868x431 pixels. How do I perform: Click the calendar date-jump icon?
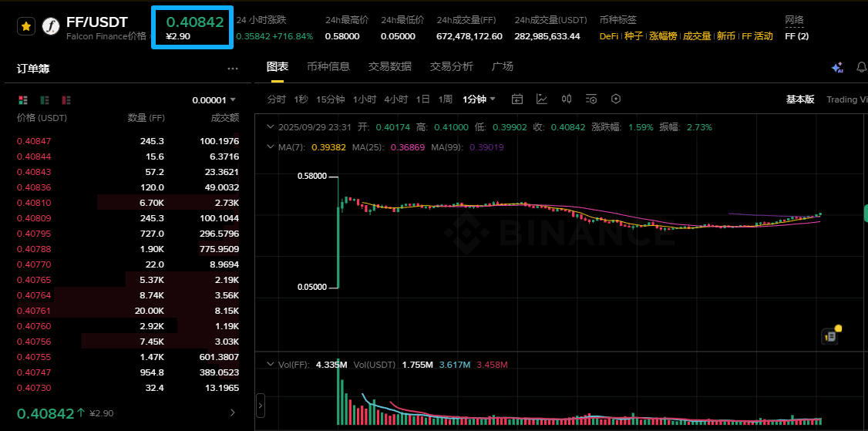pyautogui.click(x=517, y=99)
